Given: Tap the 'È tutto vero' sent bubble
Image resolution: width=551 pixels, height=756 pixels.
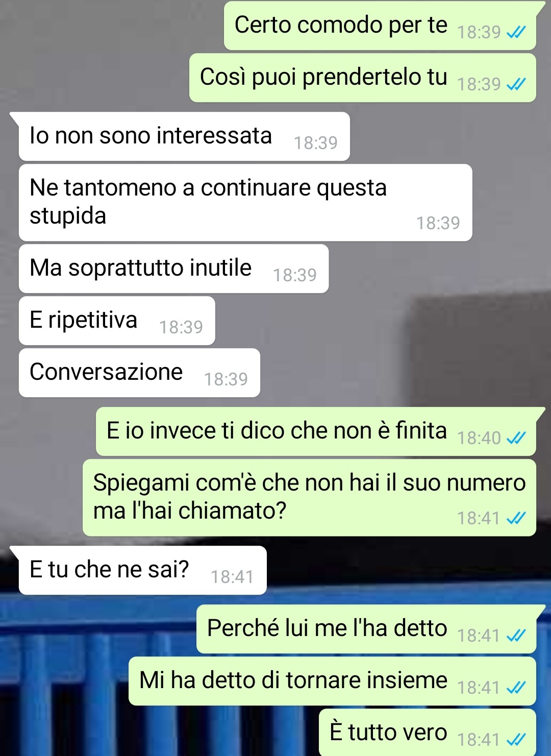Looking at the screenshot, I should point(428,733).
